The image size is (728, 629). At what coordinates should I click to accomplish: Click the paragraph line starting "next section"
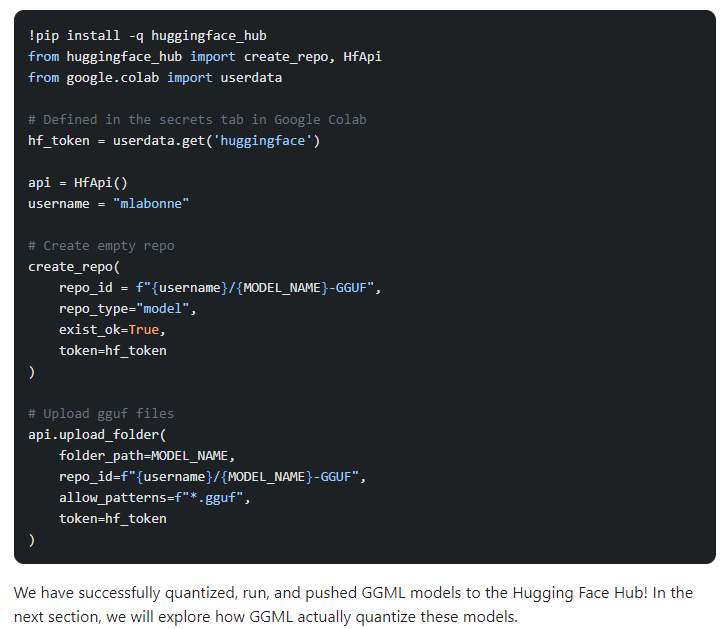[x=265, y=616]
